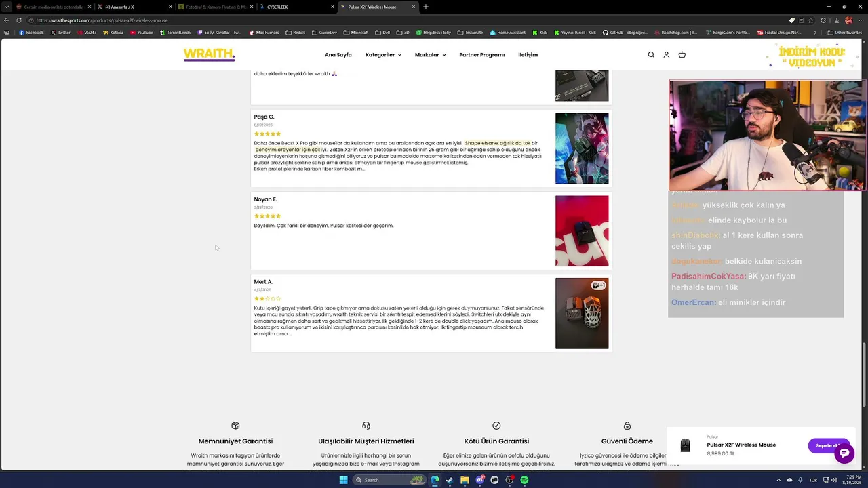Click the checkmark icon above Kötü Ürün Garantisi
The width and height of the screenshot is (868, 488).
496,426
